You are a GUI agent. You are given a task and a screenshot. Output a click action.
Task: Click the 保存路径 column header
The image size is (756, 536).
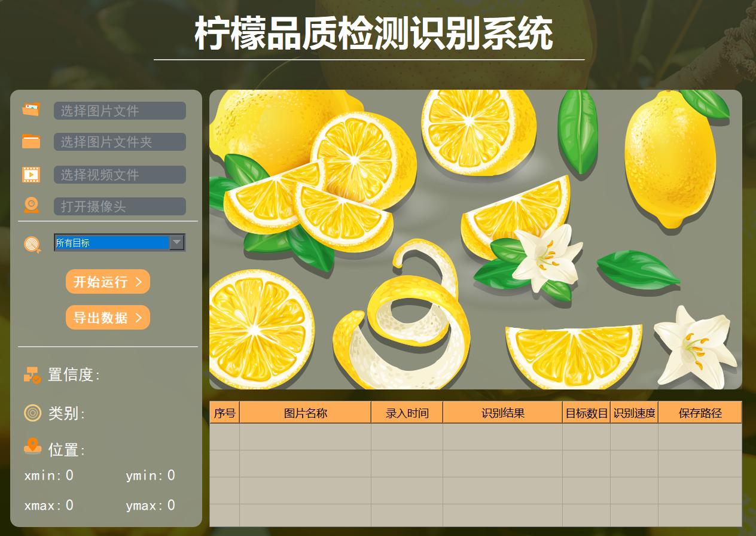pos(700,413)
